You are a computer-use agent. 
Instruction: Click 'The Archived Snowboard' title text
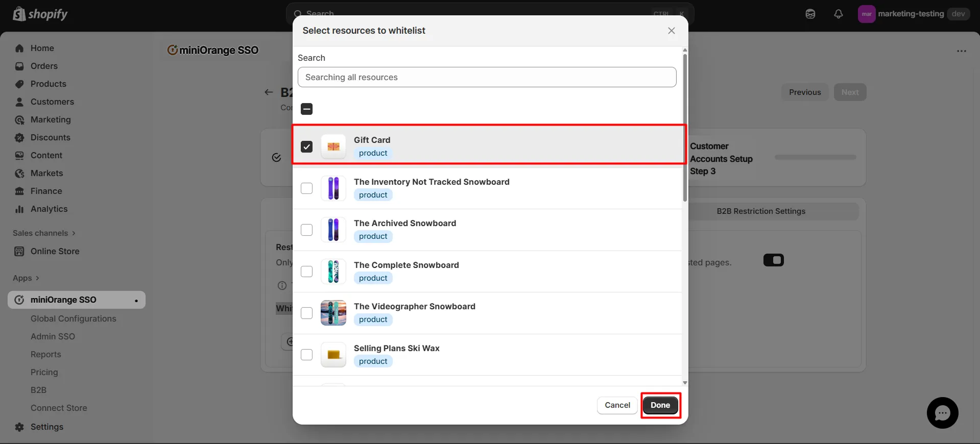click(405, 223)
